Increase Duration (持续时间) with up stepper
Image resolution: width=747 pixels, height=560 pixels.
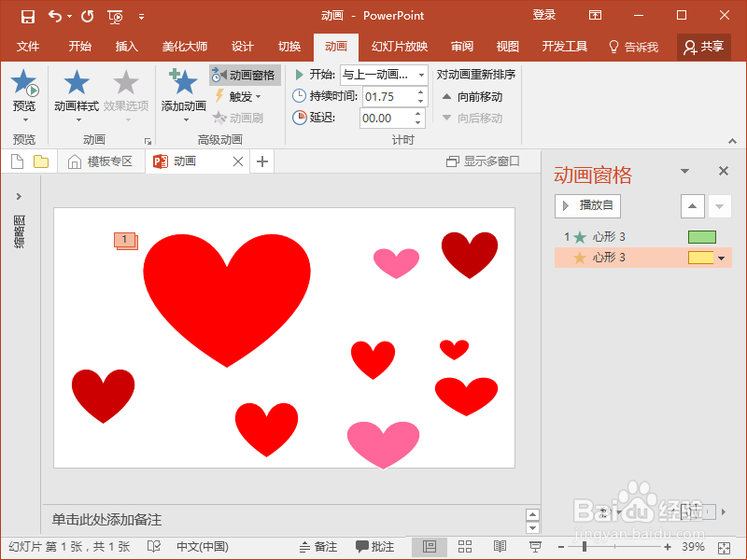point(420,91)
